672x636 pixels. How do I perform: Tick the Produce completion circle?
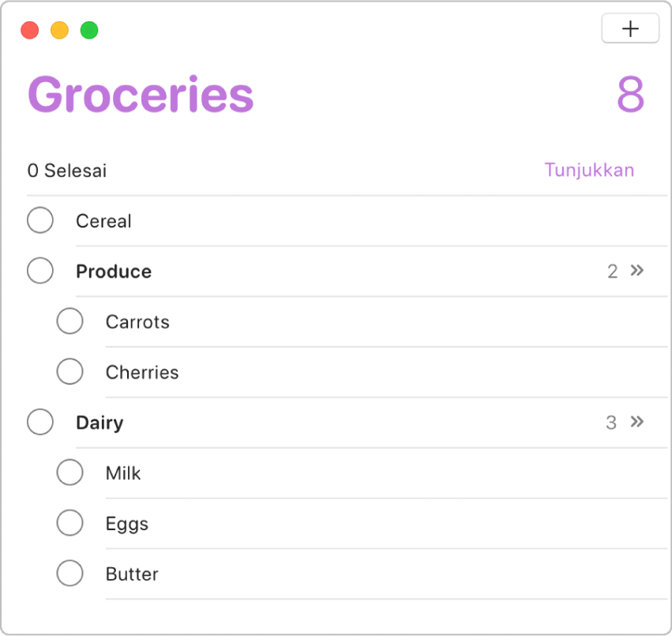click(40, 271)
